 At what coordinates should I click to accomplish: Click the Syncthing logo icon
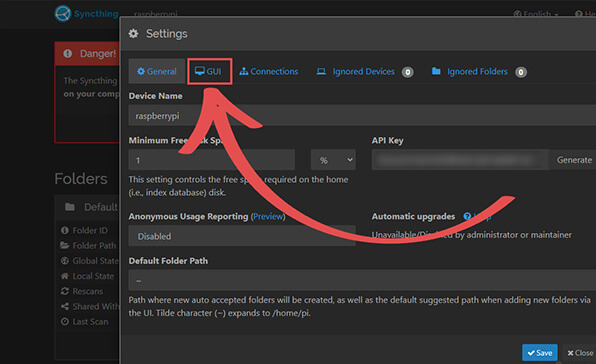point(63,14)
